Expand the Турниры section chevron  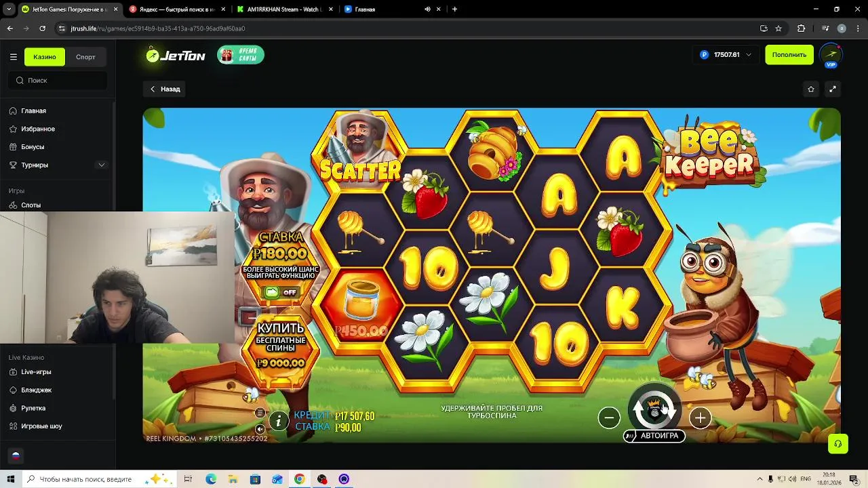102,165
